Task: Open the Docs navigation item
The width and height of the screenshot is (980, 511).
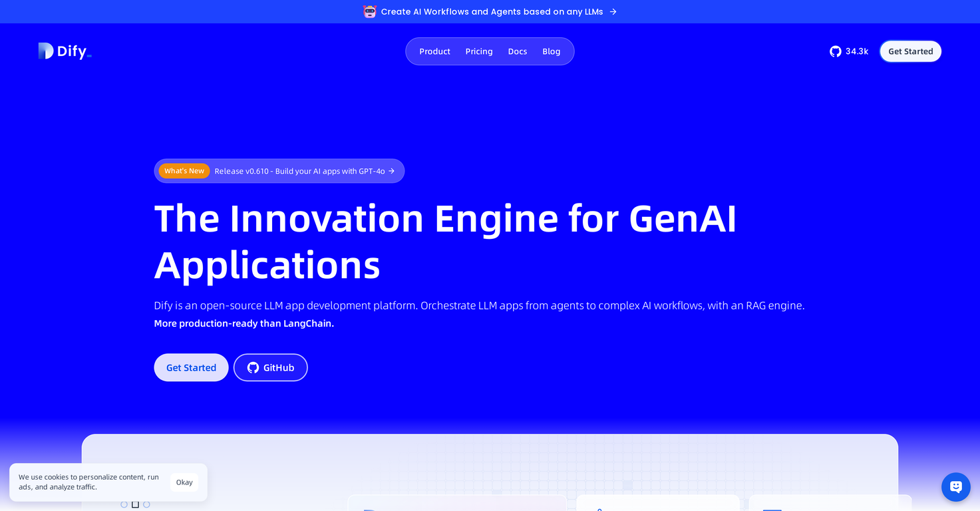Action: [517, 51]
